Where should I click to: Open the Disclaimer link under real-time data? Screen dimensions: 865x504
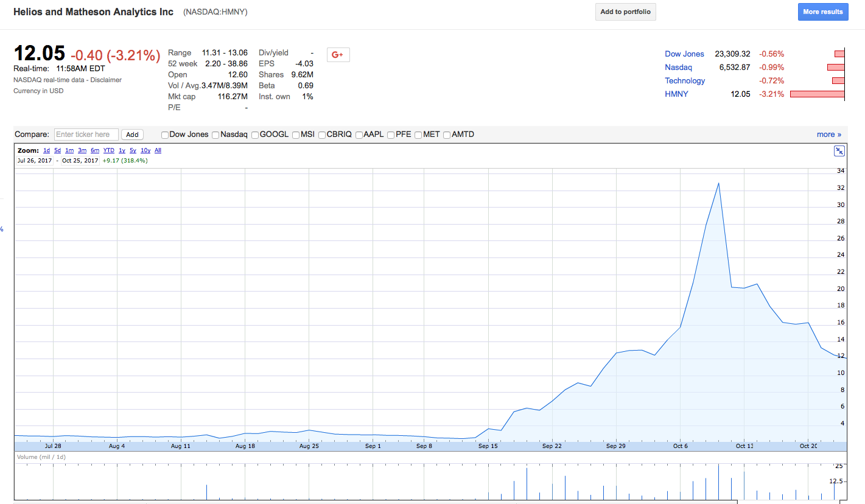(109, 80)
